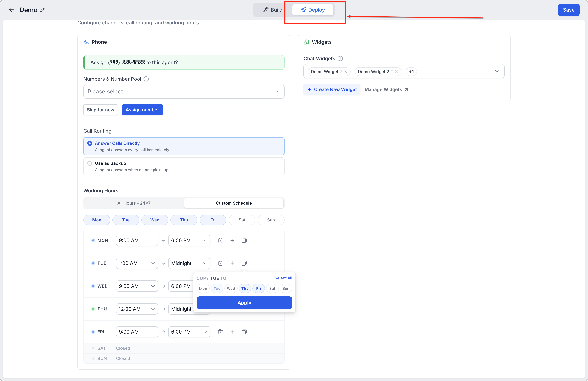Click the Save button
This screenshot has width=588, height=381.
click(568, 10)
